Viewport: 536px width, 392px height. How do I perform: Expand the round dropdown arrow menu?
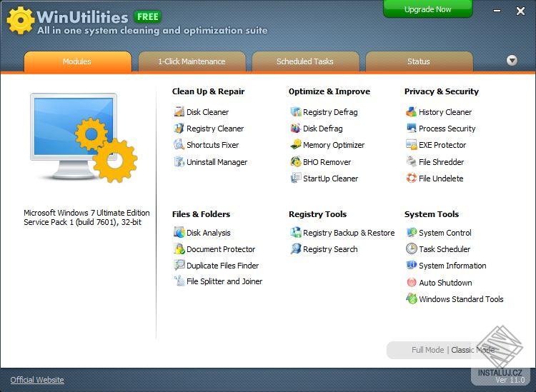[x=512, y=61]
